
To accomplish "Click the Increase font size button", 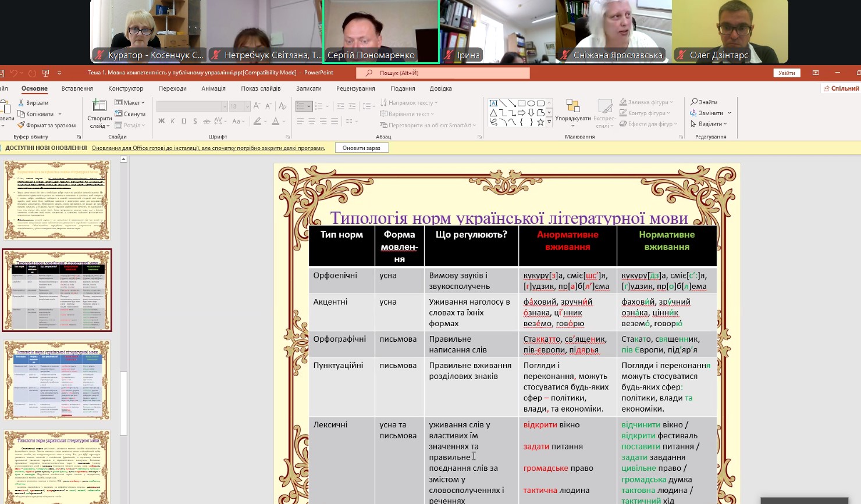I will [x=257, y=106].
